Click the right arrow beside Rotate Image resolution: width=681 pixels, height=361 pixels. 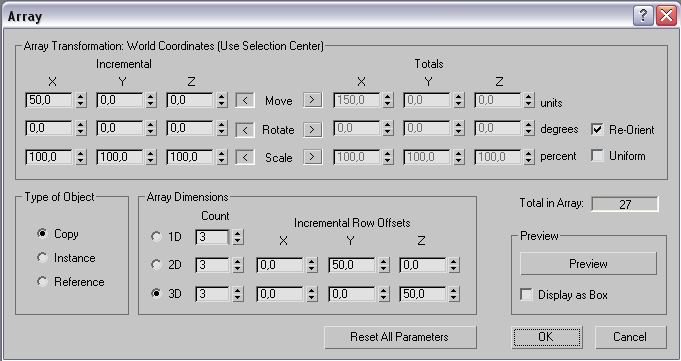pos(312,129)
